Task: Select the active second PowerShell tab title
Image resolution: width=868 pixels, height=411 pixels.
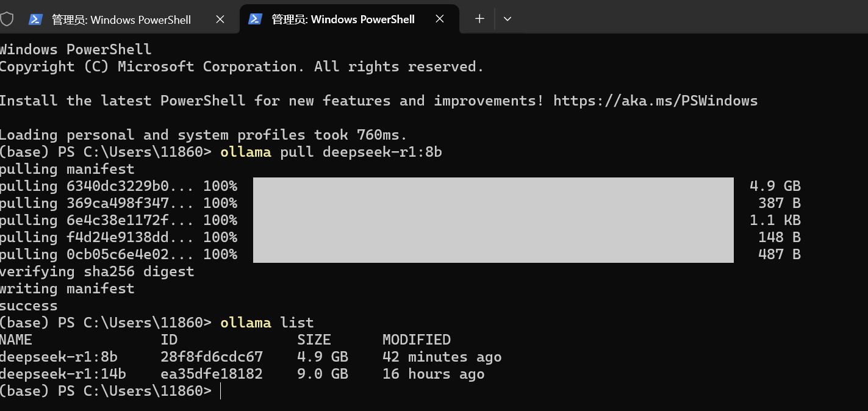Action: pos(343,20)
